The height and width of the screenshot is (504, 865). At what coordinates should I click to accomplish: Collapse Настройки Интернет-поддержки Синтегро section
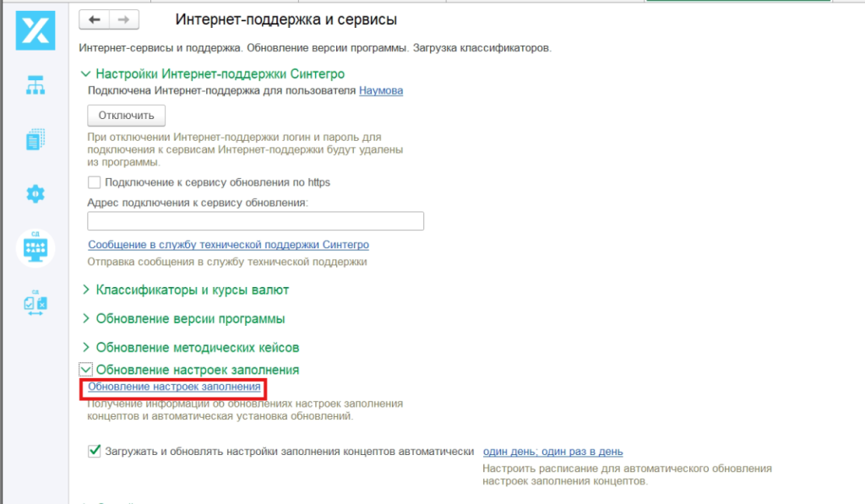coord(87,74)
